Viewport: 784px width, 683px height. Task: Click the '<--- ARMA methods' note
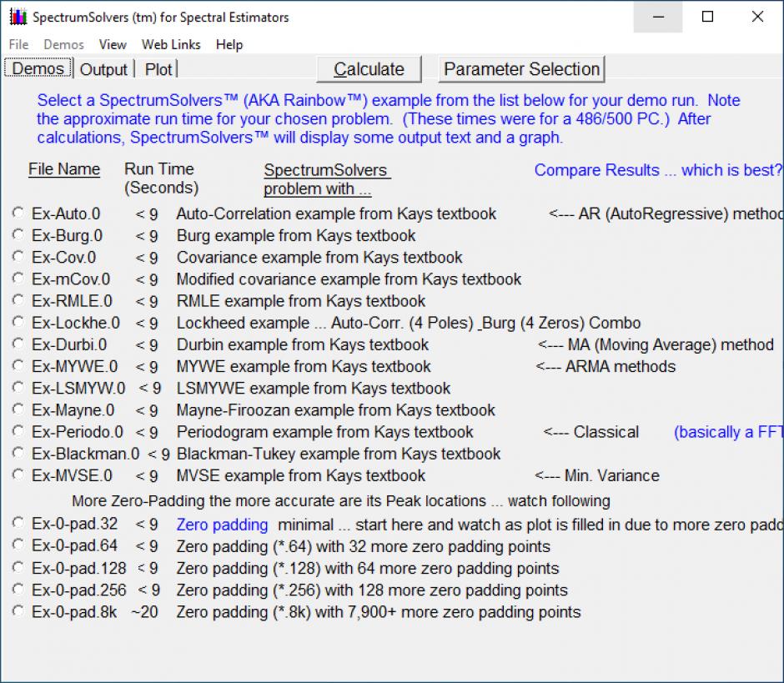pos(606,366)
